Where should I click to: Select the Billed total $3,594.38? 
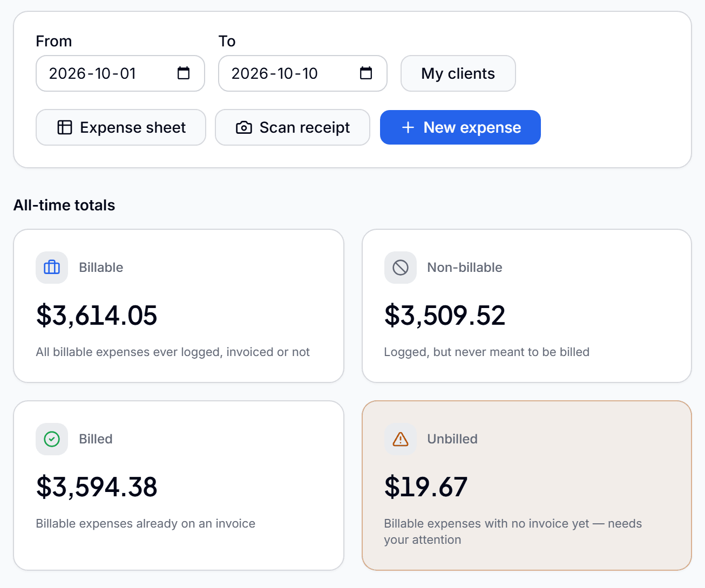tap(97, 487)
